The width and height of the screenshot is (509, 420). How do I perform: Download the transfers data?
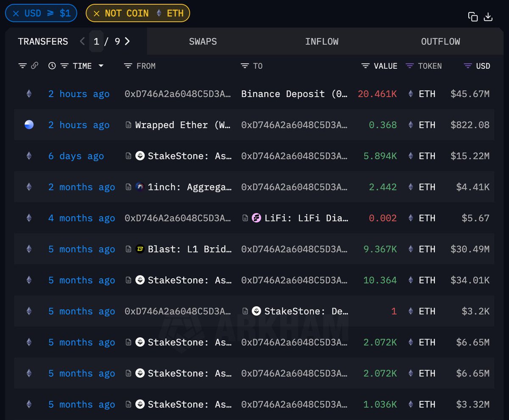tap(488, 17)
